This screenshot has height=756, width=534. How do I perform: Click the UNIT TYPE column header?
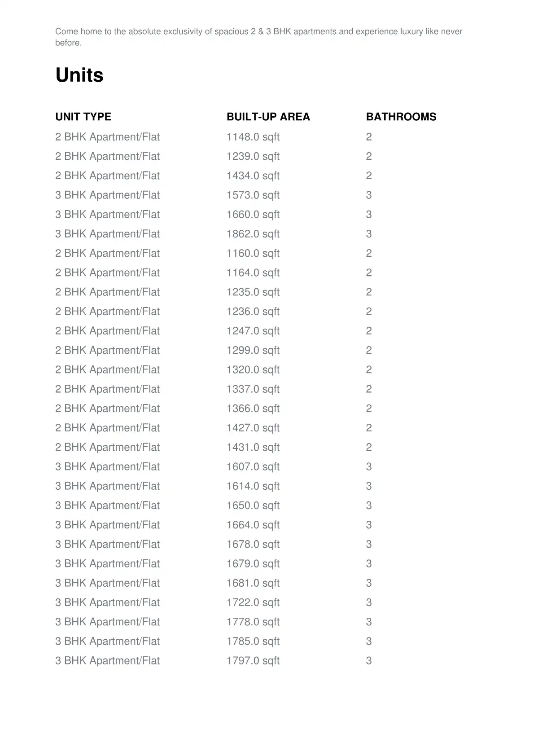coord(83,117)
